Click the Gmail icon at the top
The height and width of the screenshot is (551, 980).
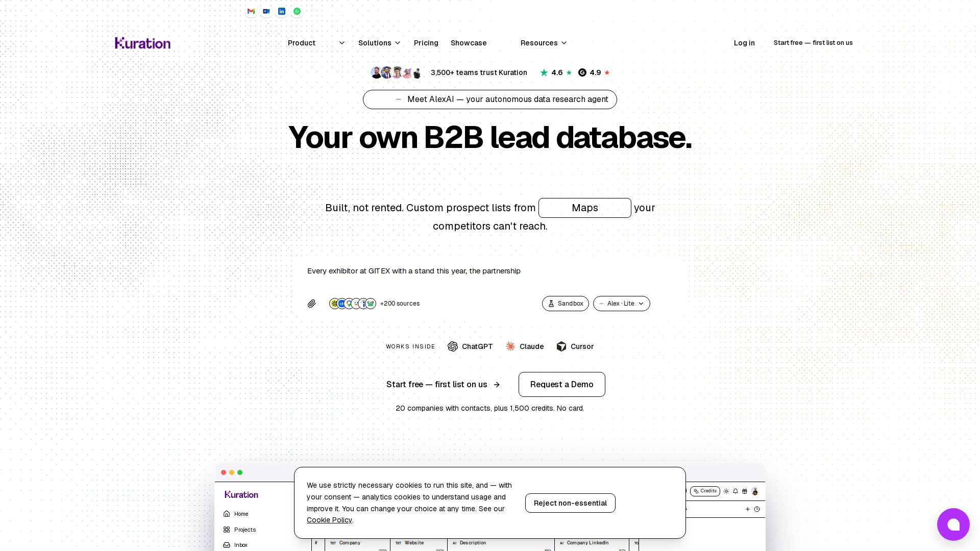[251, 11]
